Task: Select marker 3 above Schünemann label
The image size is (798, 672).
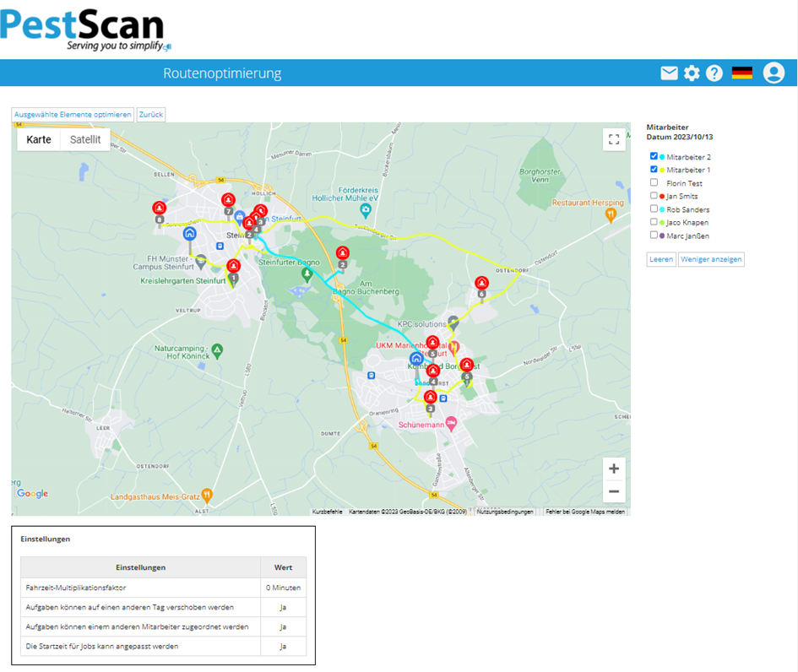Action: coord(431,397)
